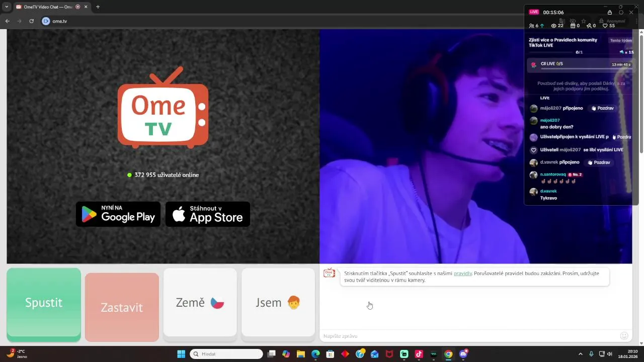Click the Hledat taskbar search box
Viewport: 644px width, 362px height.
click(226, 354)
